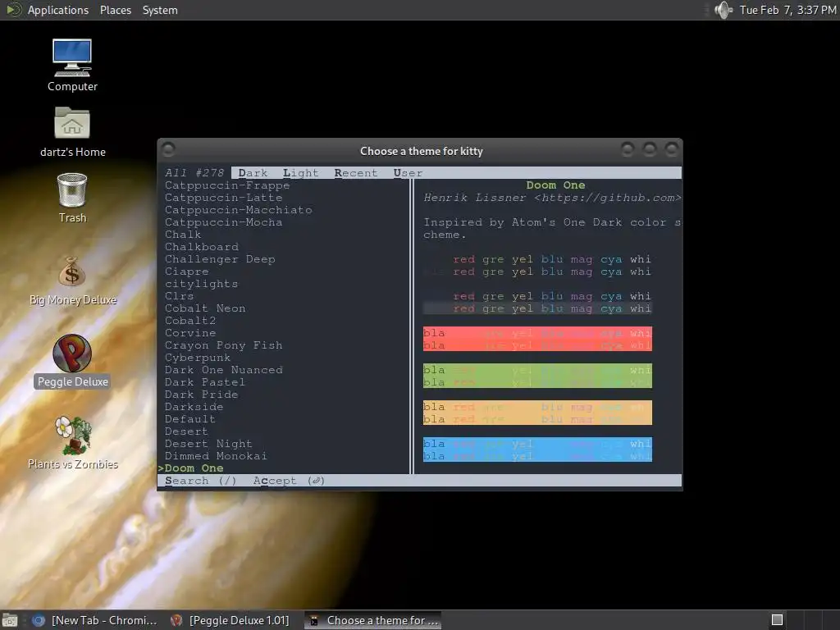Switch to the Dark themes tab

point(253,173)
